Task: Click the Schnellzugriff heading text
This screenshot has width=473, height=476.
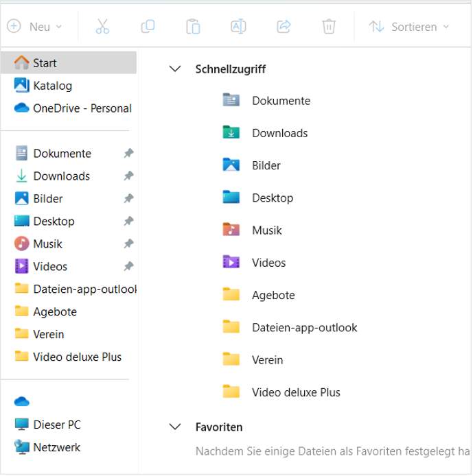Action: [x=231, y=69]
